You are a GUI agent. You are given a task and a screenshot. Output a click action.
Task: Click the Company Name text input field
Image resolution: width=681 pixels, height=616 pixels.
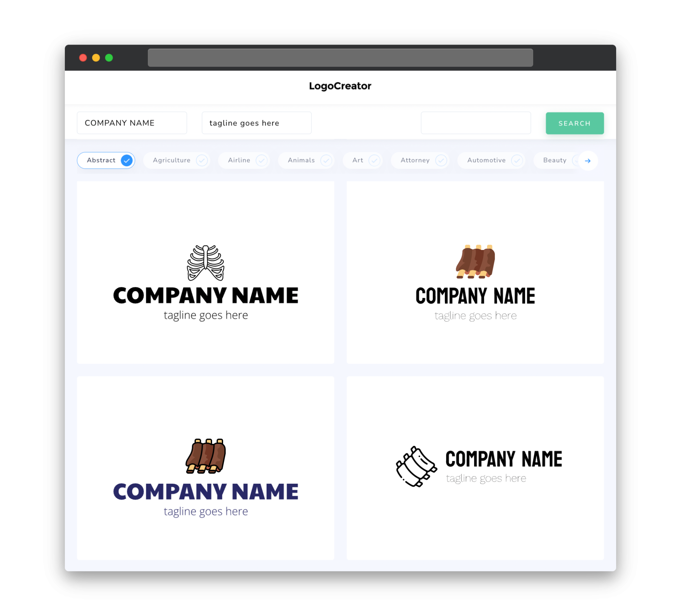[132, 123]
